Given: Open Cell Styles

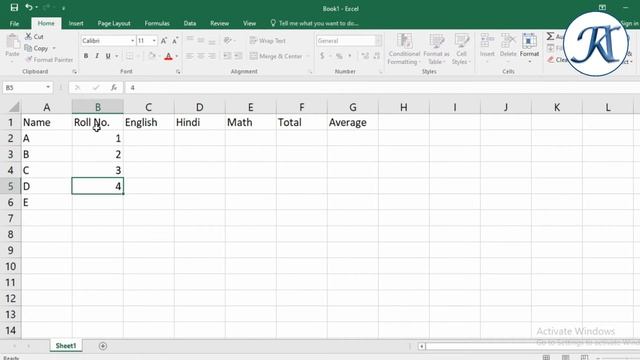Looking at the screenshot, I should coord(462,49).
